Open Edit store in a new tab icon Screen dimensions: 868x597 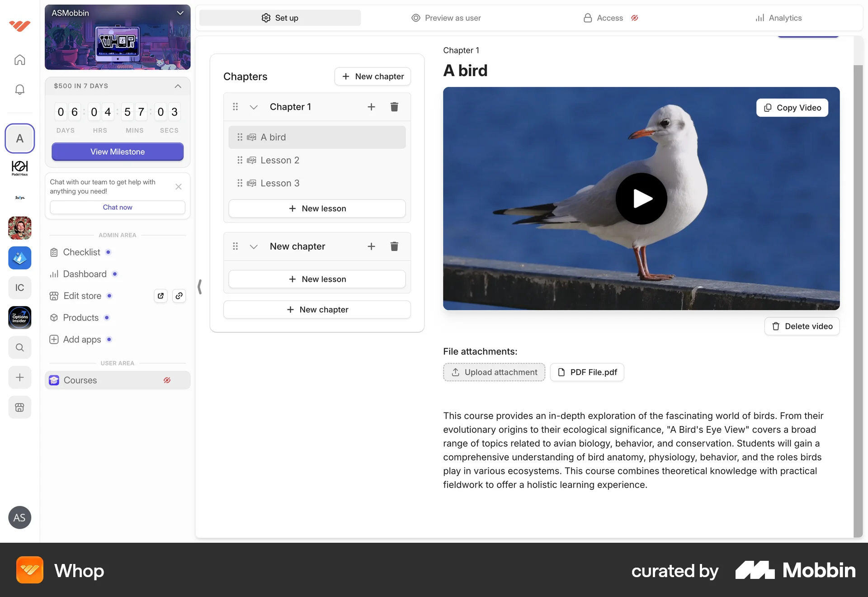tap(160, 296)
